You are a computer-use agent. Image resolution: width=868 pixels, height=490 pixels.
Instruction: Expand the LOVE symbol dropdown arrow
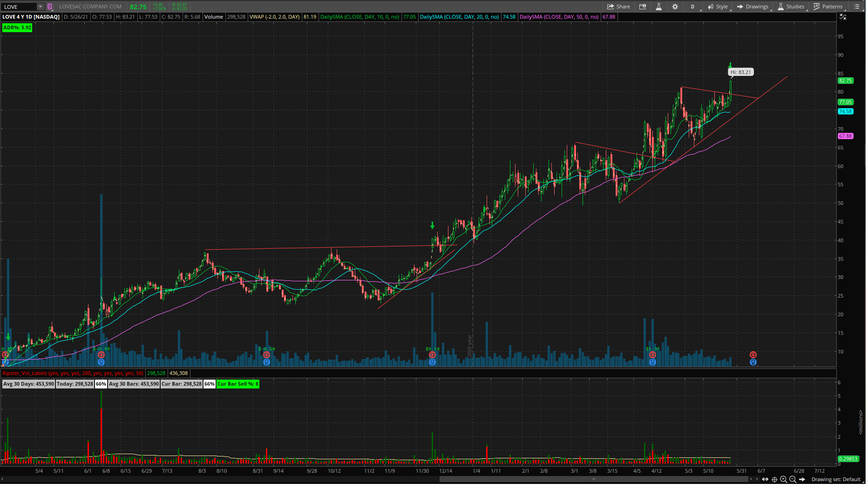(41, 7)
